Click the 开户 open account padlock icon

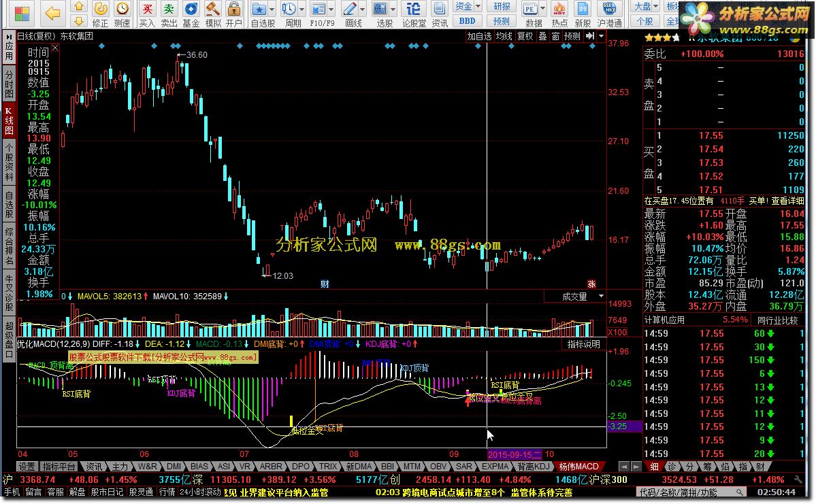tap(234, 14)
